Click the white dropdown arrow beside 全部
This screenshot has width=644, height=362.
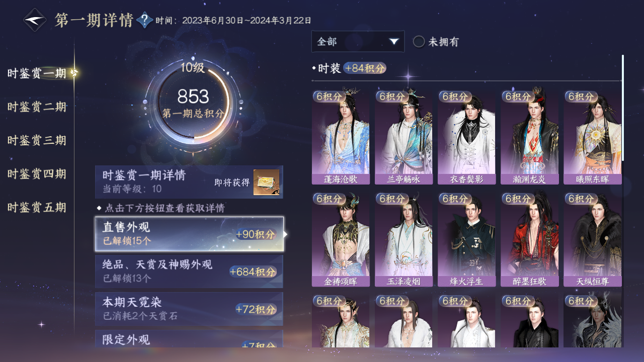tap(394, 41)
